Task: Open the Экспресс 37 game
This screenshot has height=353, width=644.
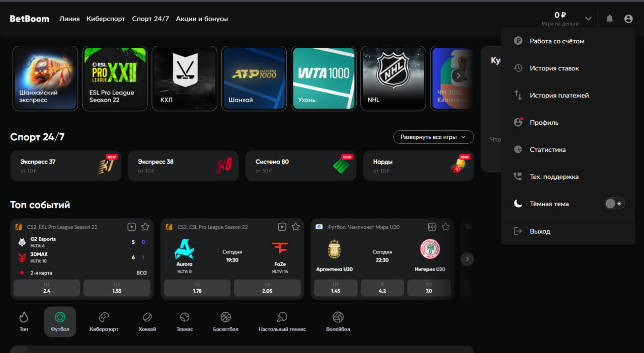Action: (x=65, y=166)
